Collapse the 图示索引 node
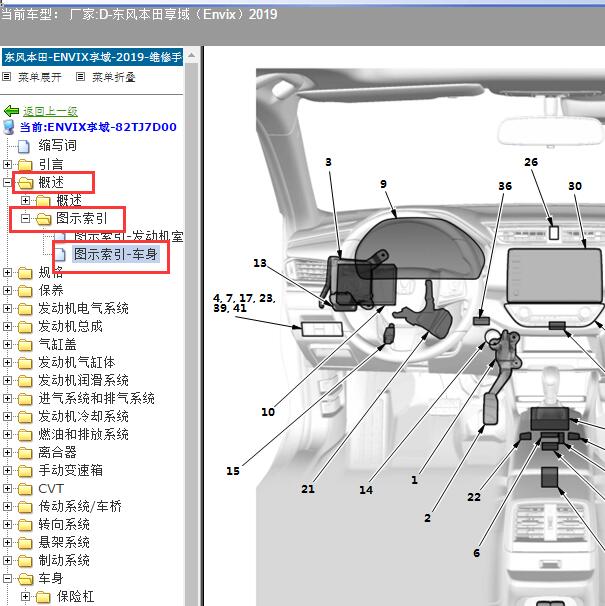 (x=25, y=218)
